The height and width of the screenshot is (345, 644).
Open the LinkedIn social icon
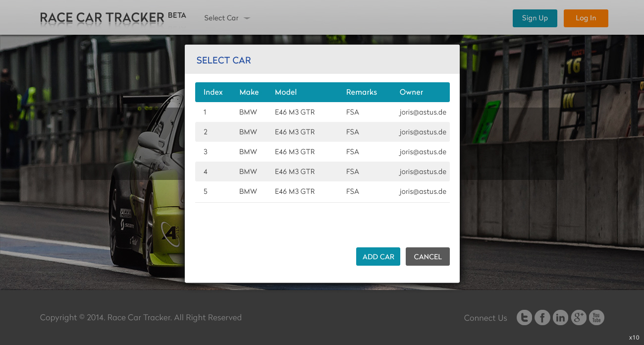coord(560,318)
